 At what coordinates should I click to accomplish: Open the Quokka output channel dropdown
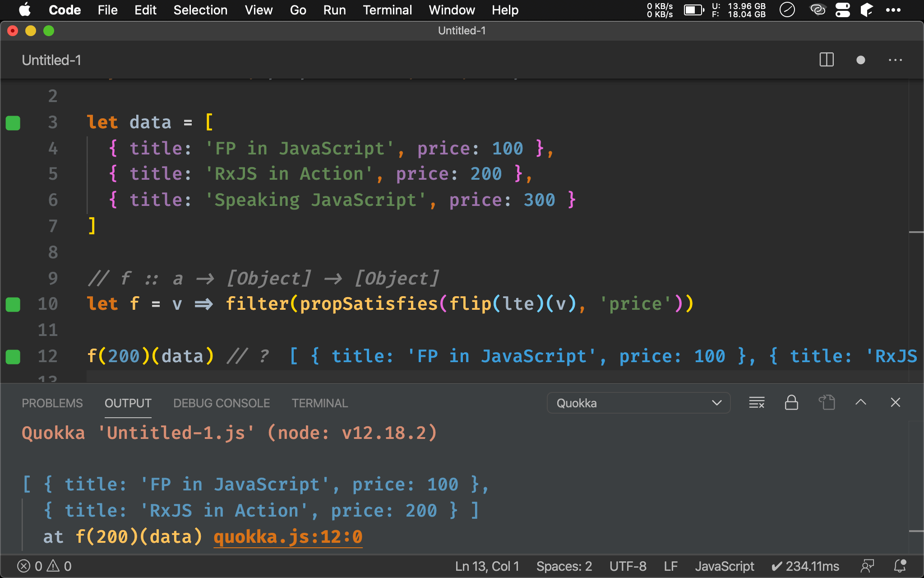point(638,403)
